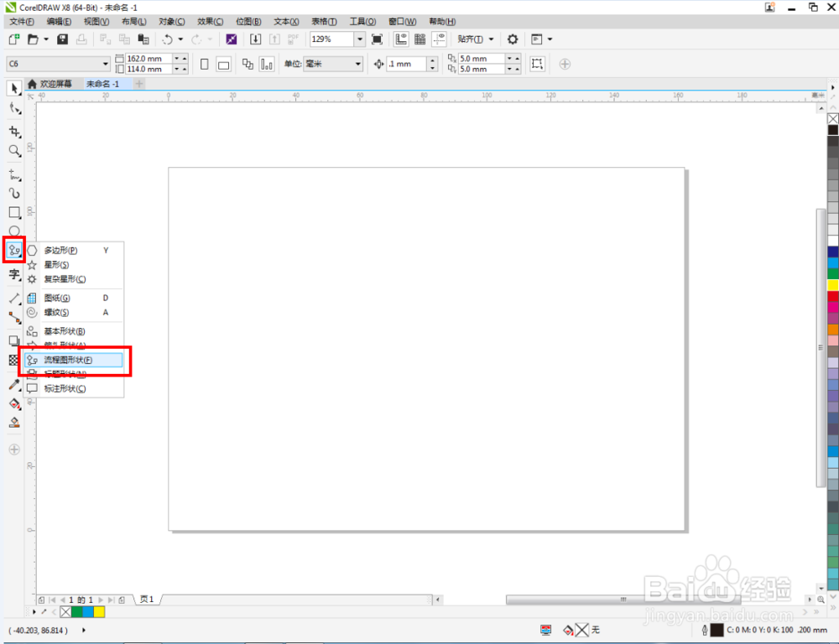Select the Interactive Fill tool
This screenshot has height=644, width=839.
(x=15, y=403)
